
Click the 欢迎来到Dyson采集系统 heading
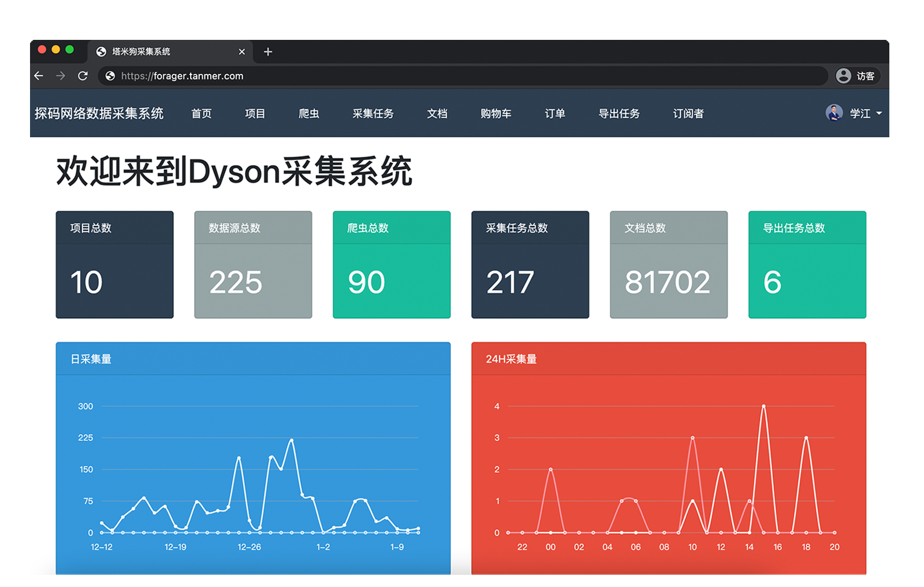point(234,172)
